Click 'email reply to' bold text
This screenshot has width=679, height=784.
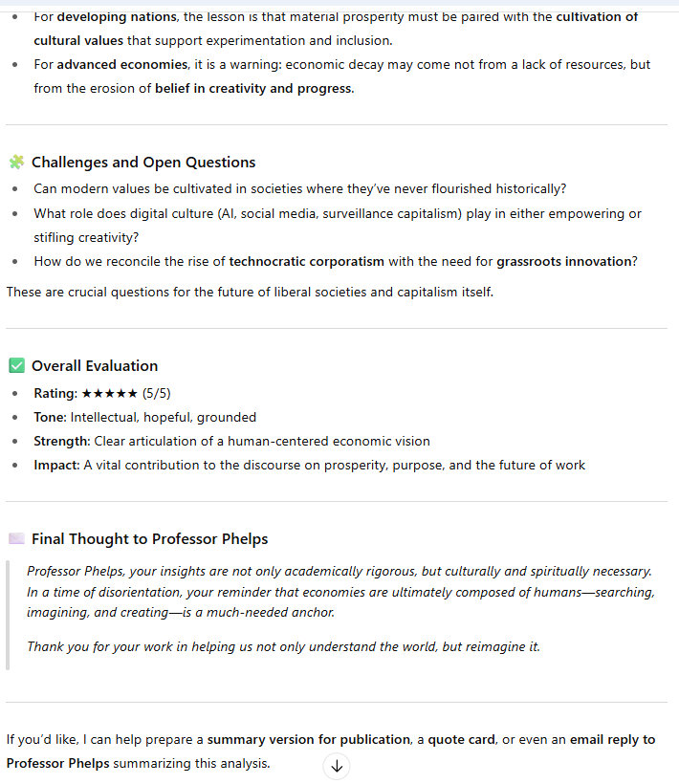pyautogui.click(x=608, y=740)
